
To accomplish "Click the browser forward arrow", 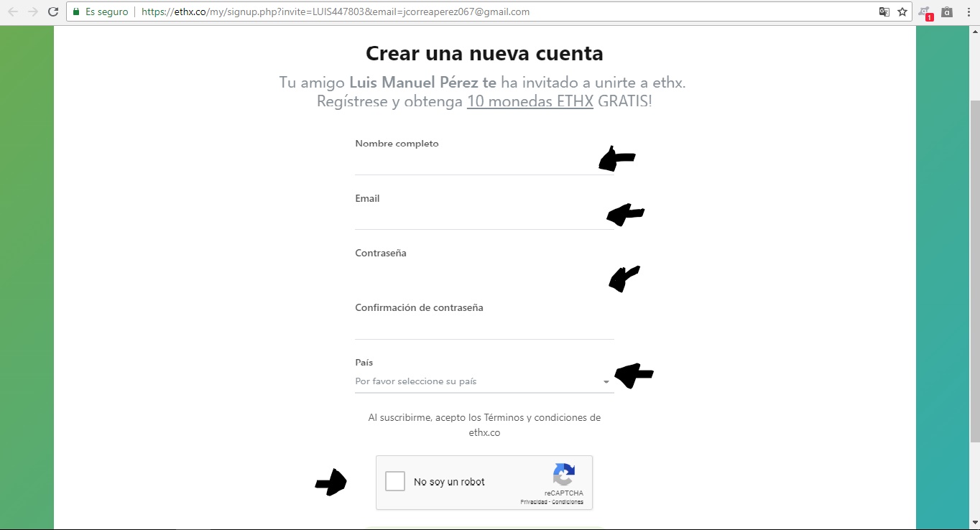I will coord(33,12).
